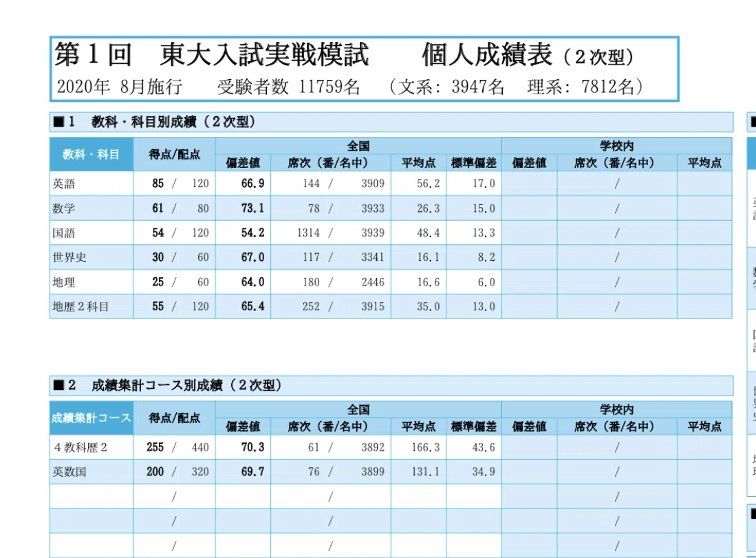Viewport: 756px width, 558px height.
Task: Click the 世界史 deviation value 67.0
Action: 252,257
